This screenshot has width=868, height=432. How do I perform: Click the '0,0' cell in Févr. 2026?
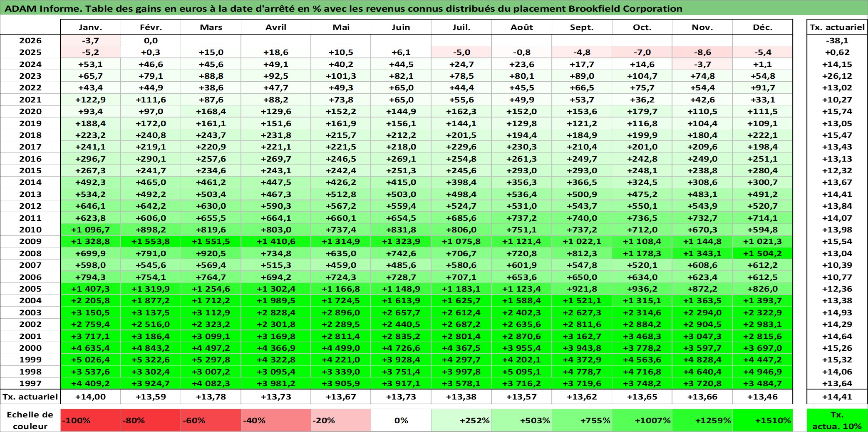click(x=151, y=40)
